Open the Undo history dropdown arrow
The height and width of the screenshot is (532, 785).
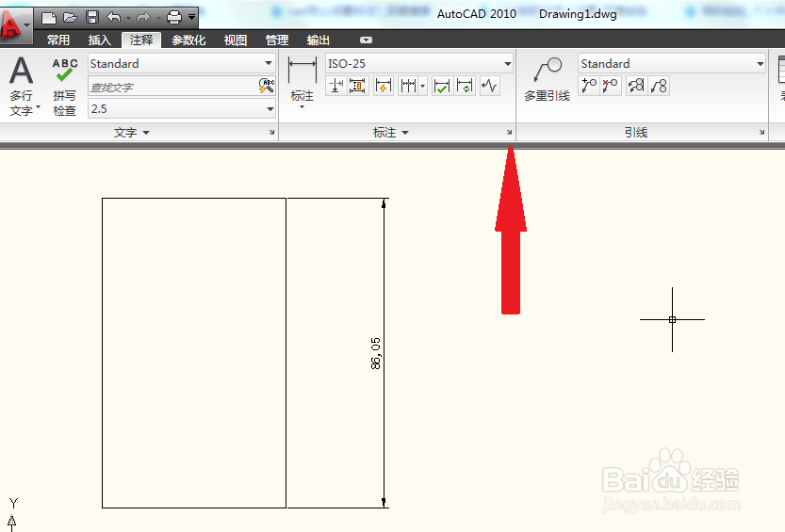(128, 19)
